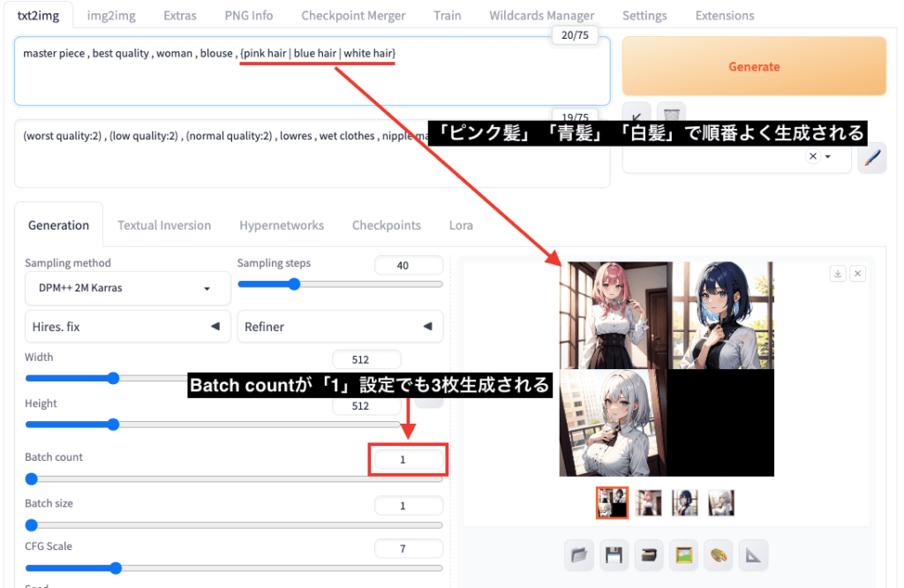This screenshot has height=588, width=904.
Task: Adjust the Sampling steps slider
Action: [294, 283]
